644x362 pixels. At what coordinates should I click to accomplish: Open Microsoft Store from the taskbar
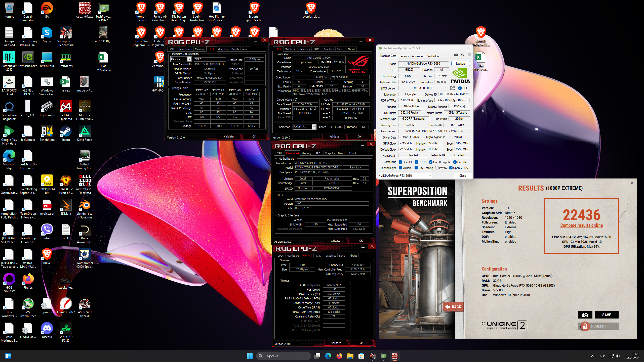click(361, 356)
